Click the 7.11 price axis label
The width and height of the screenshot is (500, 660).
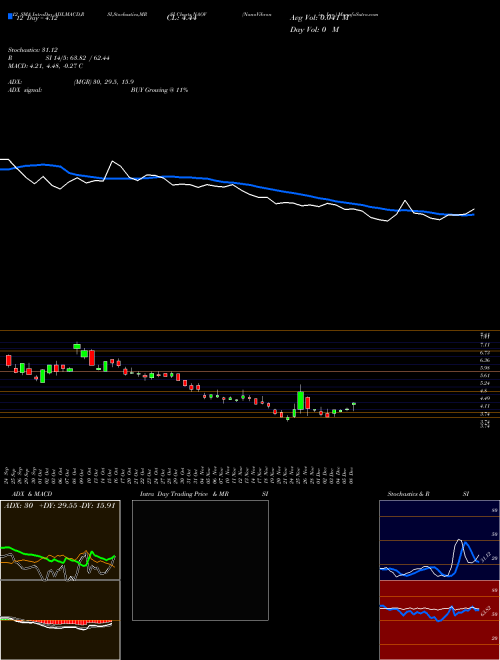485,345
